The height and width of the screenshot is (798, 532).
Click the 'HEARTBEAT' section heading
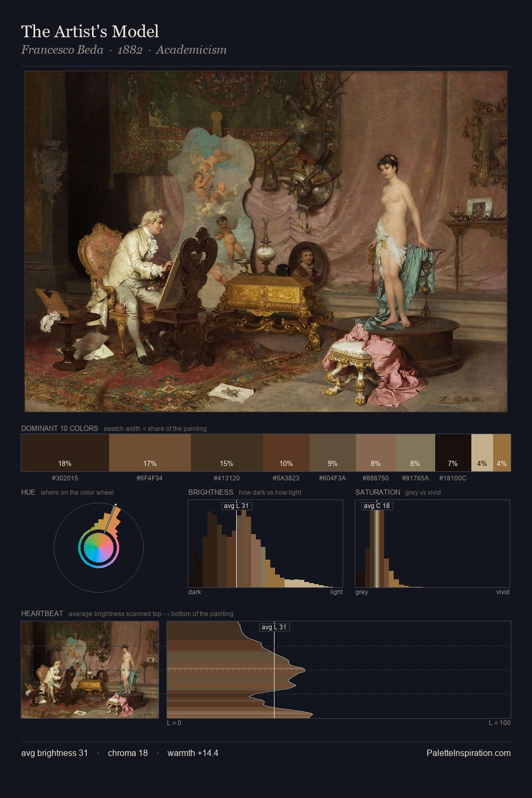pos(42,613)
